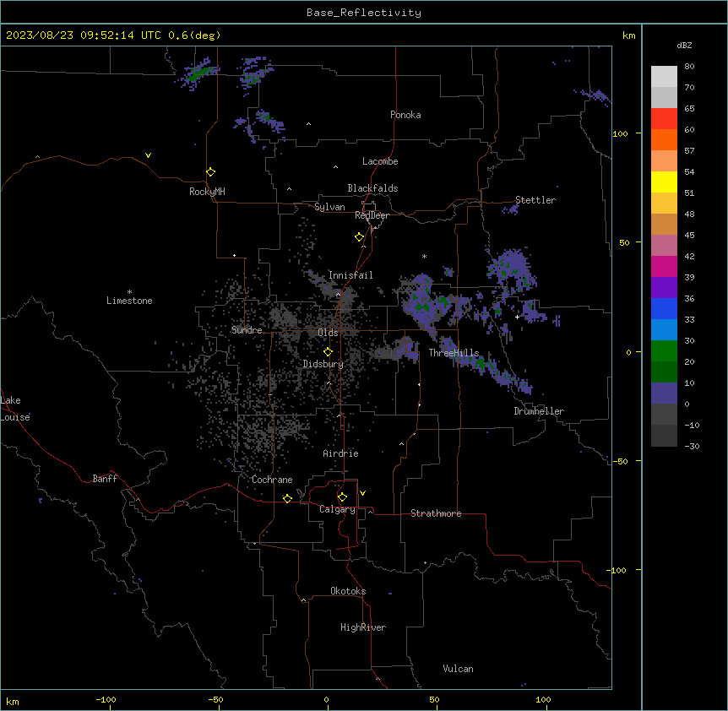728x711 pixels.
Task: Click the -50 tick on the right axis
Action: [620, 461]
